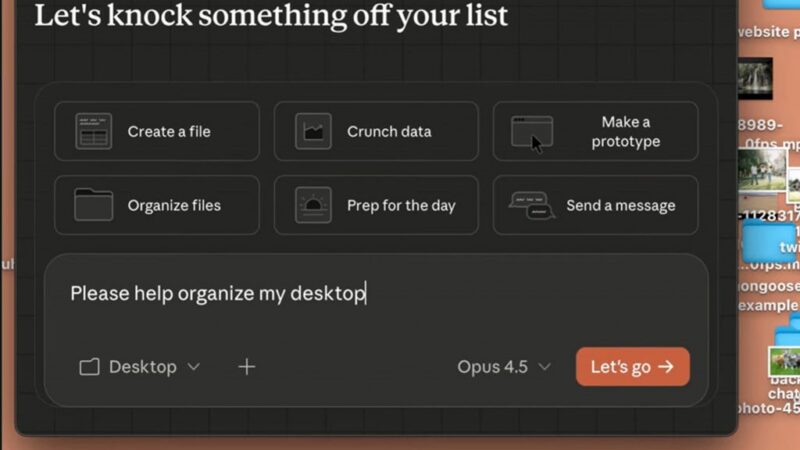The image size is (800, 450).
Task: Choose the Prep for the day card
Action: point(376,205)
